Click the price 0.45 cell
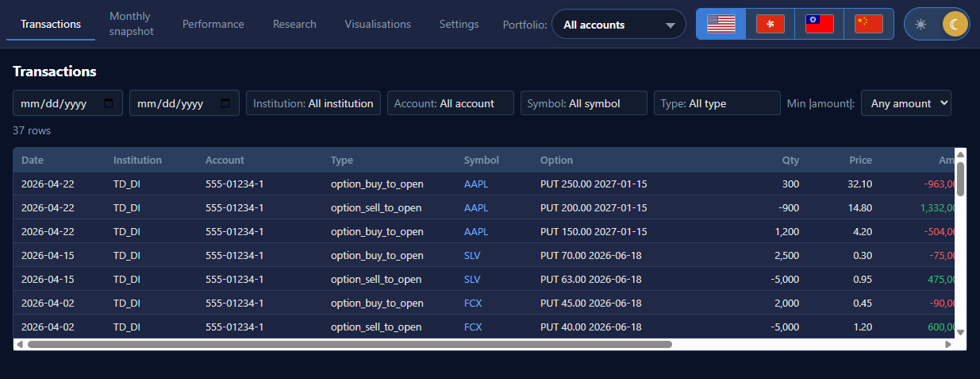Image resolution: width=980 pixels, height=379 pixels. coord(863,303)
